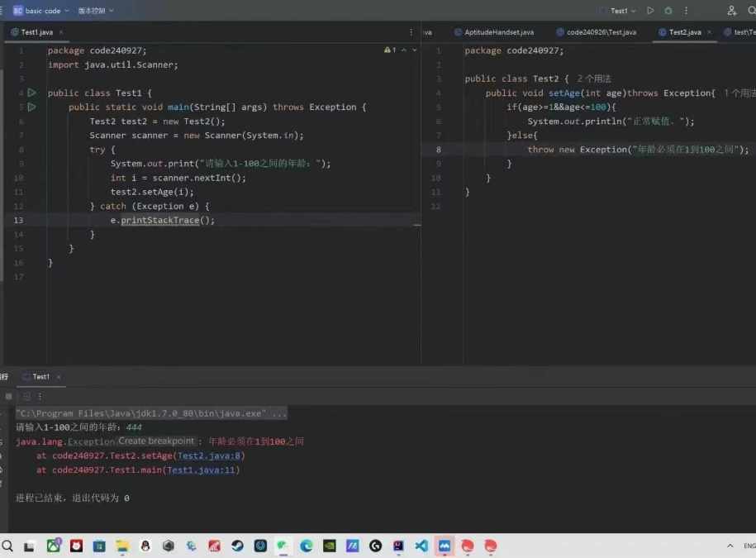Screen dimensions: 756x558
Task: Click the 'java.lang.Exception' text in console
Action: 65,441
